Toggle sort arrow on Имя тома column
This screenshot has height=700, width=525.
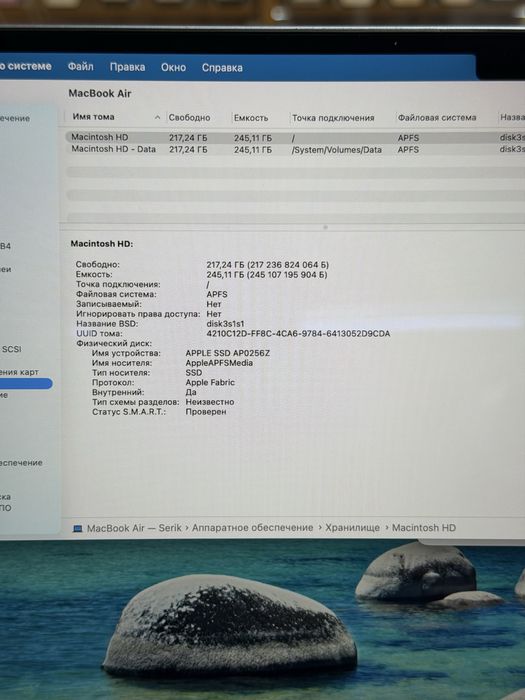pyautogui.click(x=157, y=117)
